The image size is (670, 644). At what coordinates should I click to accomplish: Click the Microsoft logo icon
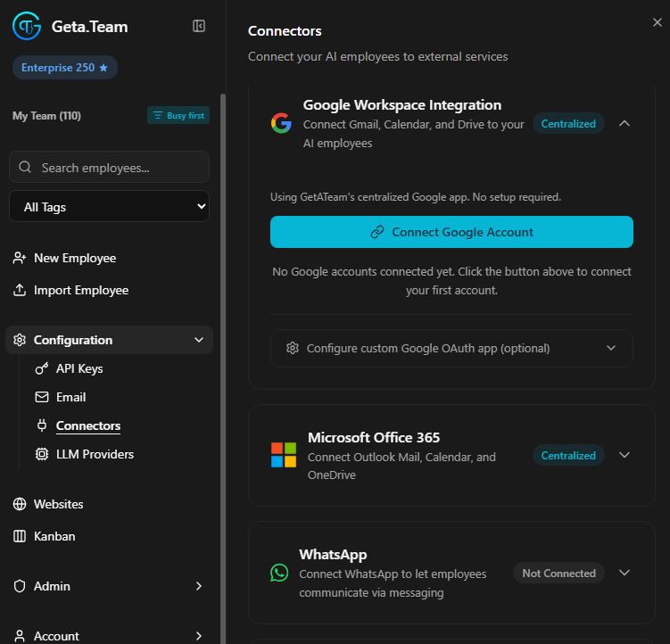click(284, 455)
